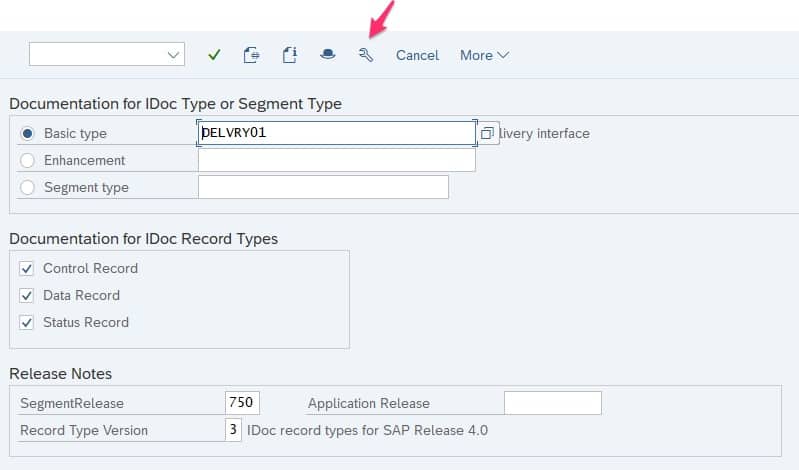Click the green checkmark Continue icon

click(x=214, y=55)
